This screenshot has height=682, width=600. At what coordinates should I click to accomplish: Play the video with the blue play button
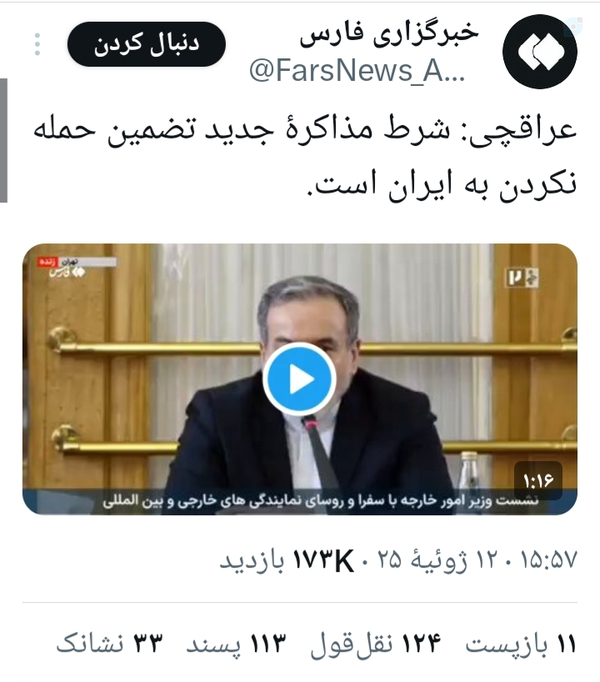pos(299,379)
